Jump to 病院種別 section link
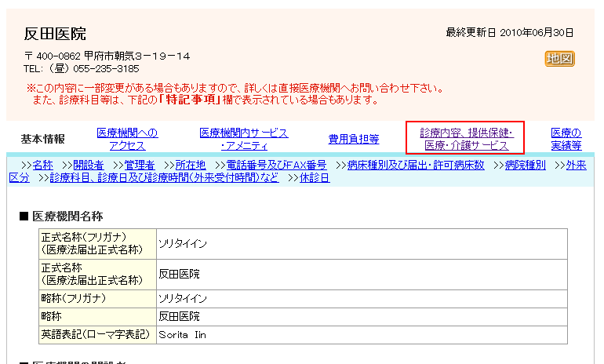This screenshot has height=364, width=604. (526, 166)
